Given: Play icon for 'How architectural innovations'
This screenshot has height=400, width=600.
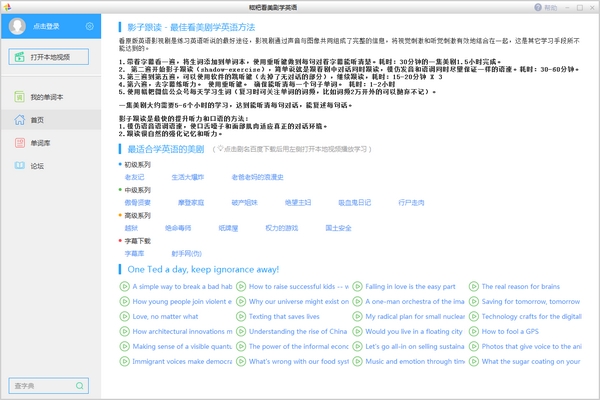Looking at the screenshot, I should tap(124, 331).
